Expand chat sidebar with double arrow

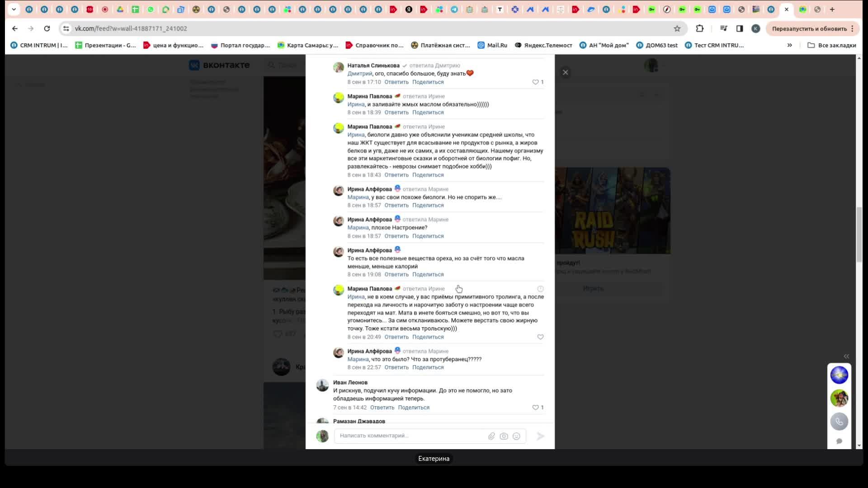click(x=846, y=356)
